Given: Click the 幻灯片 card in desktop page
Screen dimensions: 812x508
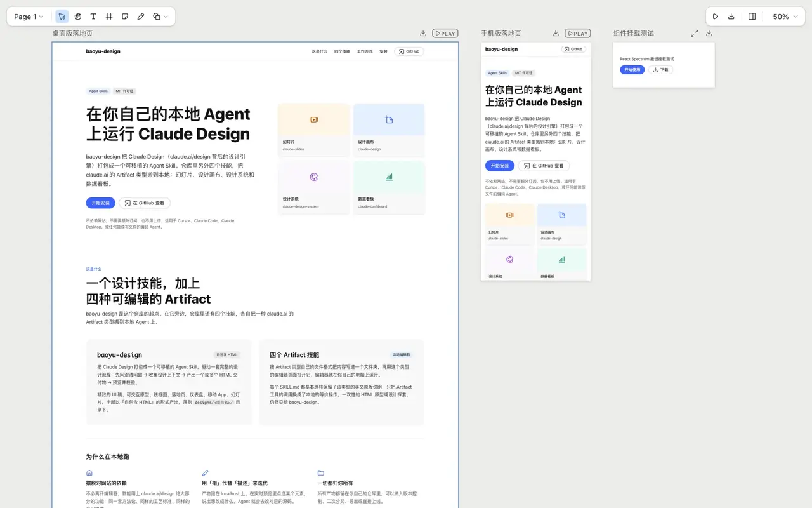Looking at the screenshot, I should pos(314,130).
